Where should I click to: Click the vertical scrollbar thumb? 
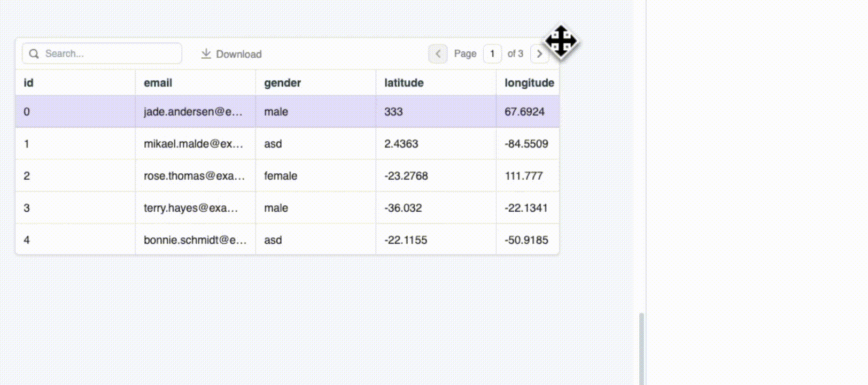click(x=641, y=348)
